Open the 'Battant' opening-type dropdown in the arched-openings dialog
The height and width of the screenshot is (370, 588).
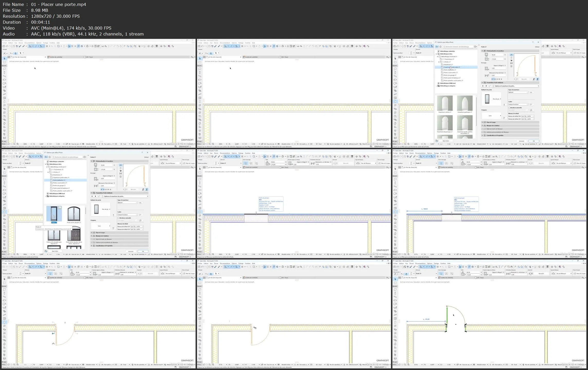click(518, 92)
